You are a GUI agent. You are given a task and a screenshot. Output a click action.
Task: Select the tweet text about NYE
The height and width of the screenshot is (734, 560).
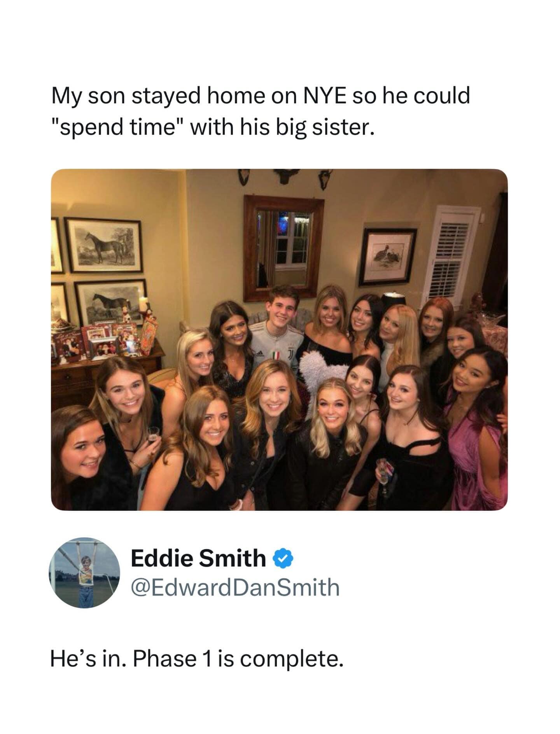[261, 111]
